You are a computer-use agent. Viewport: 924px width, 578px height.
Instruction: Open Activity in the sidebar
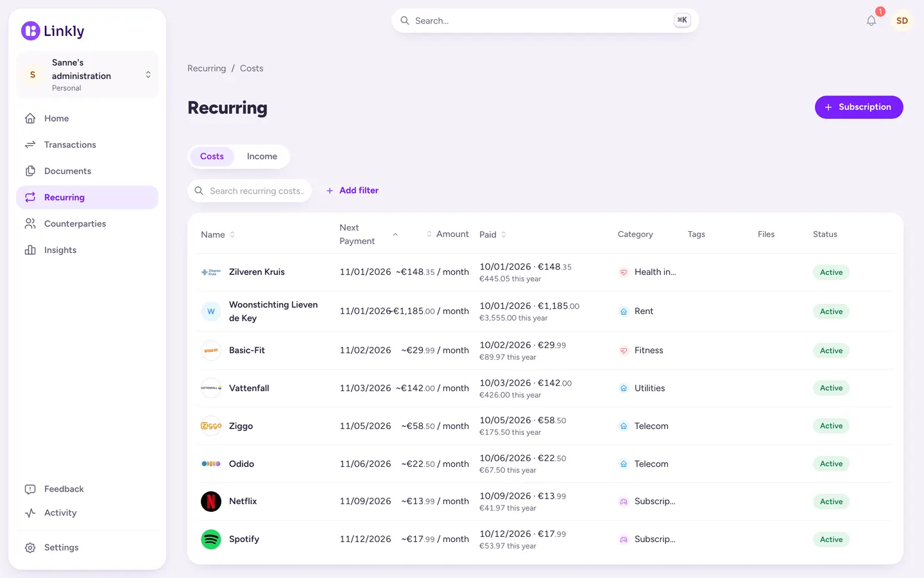point(87,512)
